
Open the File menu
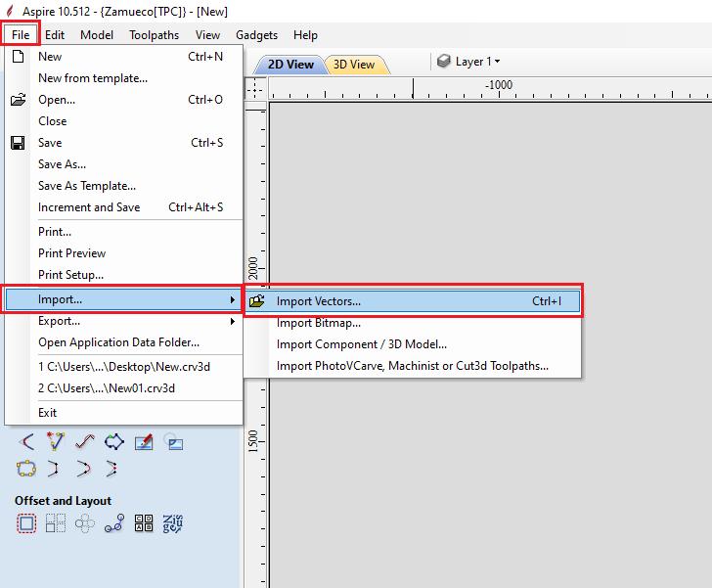21,34
